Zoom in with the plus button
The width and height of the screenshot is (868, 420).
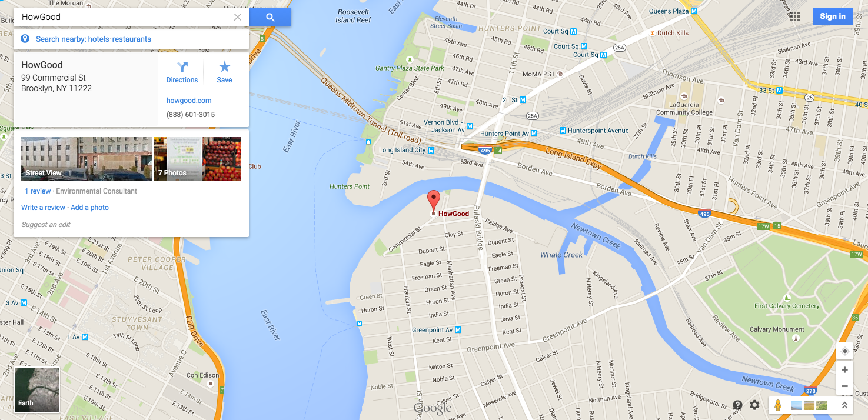[844, 370]
